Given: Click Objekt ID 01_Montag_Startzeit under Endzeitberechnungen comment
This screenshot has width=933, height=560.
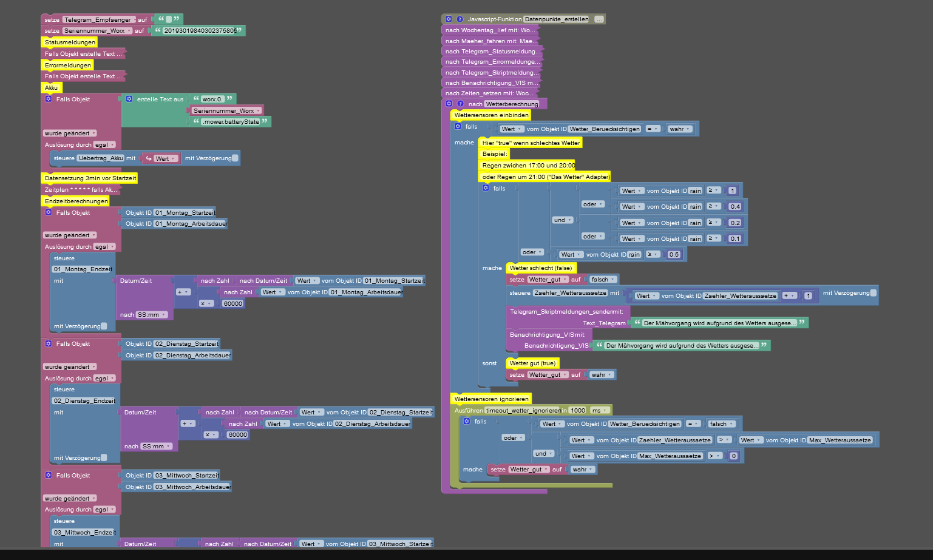Looking at the screenshot, I should (169, 213).
